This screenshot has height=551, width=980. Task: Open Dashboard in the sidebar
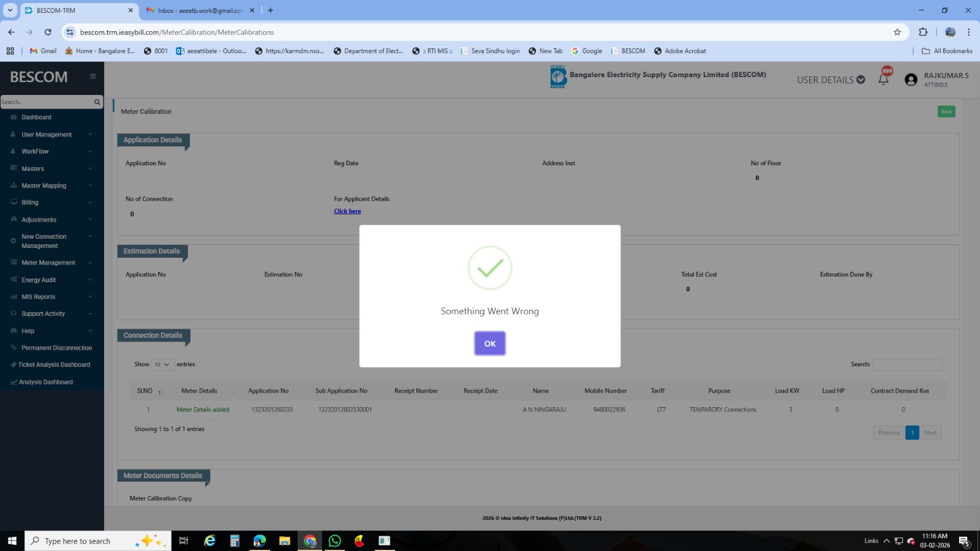point(36,118)
